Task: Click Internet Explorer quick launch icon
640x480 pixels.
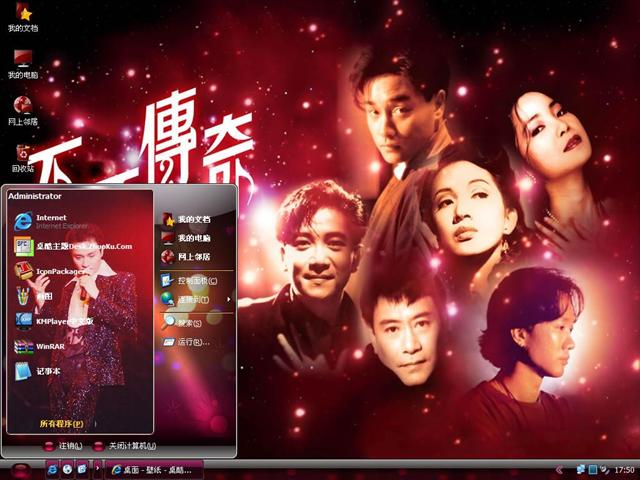Action: click(53, 470)
